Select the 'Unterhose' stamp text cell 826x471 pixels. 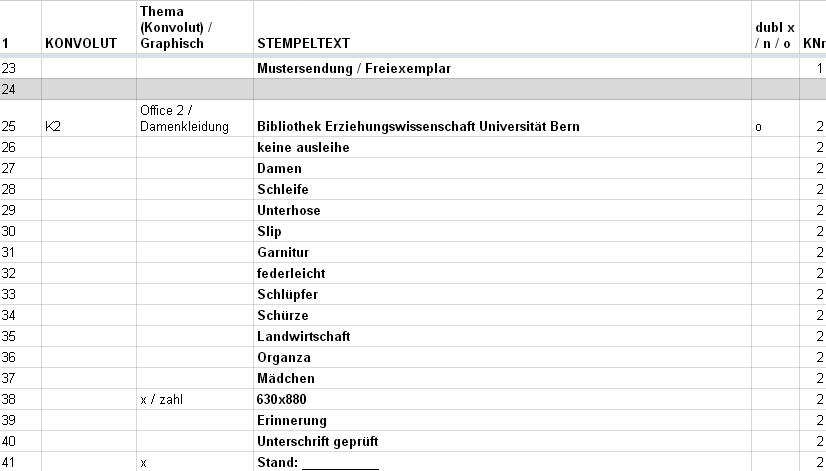pos(502,210)
